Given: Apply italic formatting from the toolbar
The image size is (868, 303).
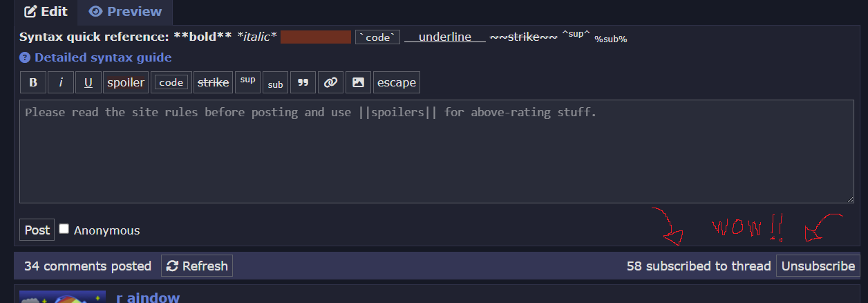Looking at the screenshot, I should [61, 82].
